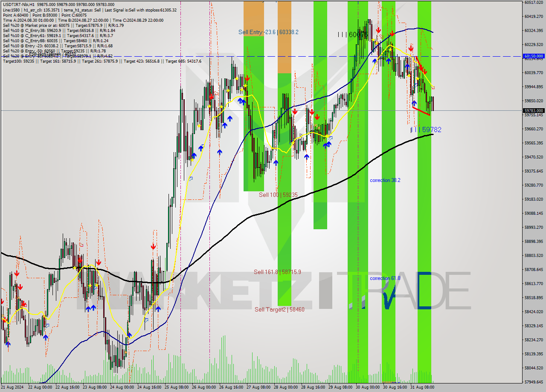This screenshot has height=392, width=546.
Task: Click the 'Point A:60400' info line
Action: pos(45,15)
